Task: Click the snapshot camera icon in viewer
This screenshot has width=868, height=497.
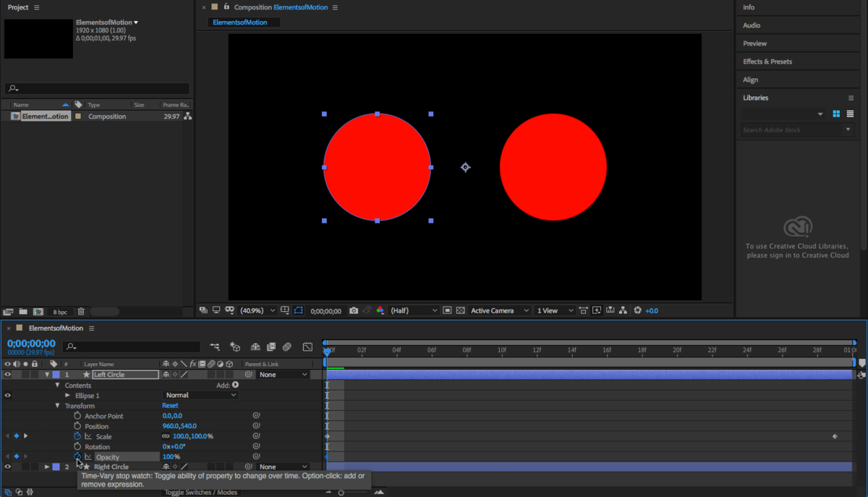Action: click(x=354, y=310)
